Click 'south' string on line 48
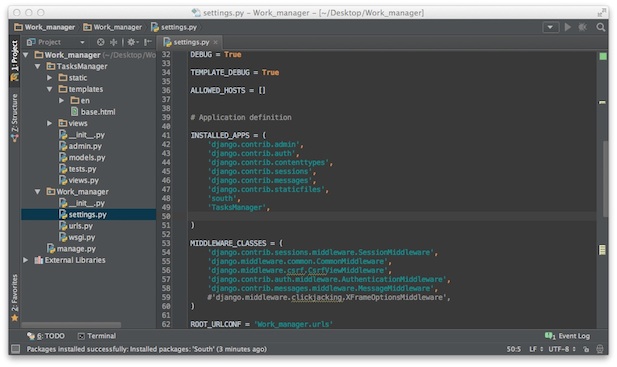The image size is (617, 367). (x=222, y=198)
